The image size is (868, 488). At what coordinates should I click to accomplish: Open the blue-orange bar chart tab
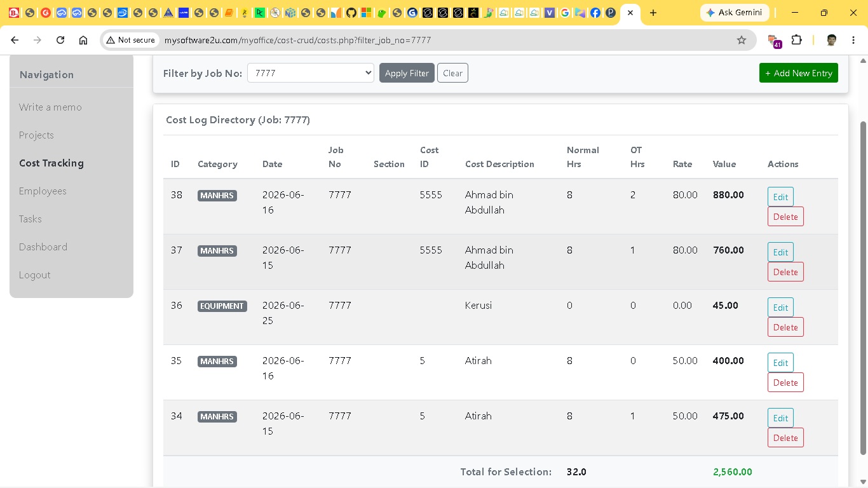[x=336, y=13]
